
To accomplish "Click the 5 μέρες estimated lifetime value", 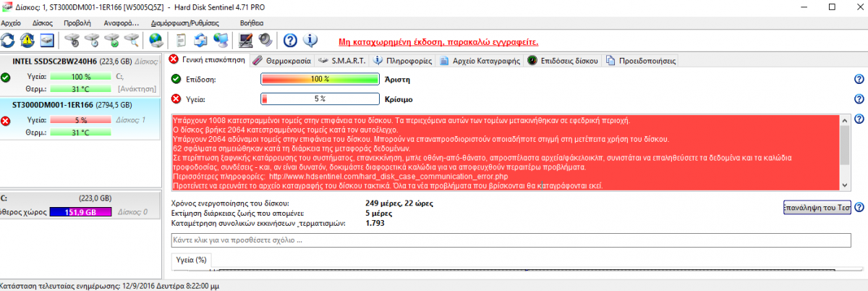I will click(x=379, y=213).
